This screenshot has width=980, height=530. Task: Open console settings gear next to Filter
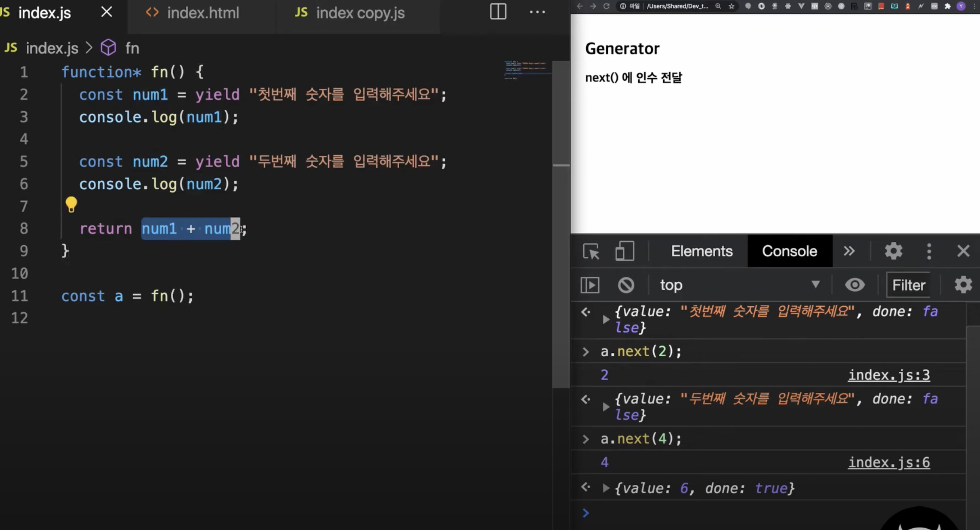(963, 285)
